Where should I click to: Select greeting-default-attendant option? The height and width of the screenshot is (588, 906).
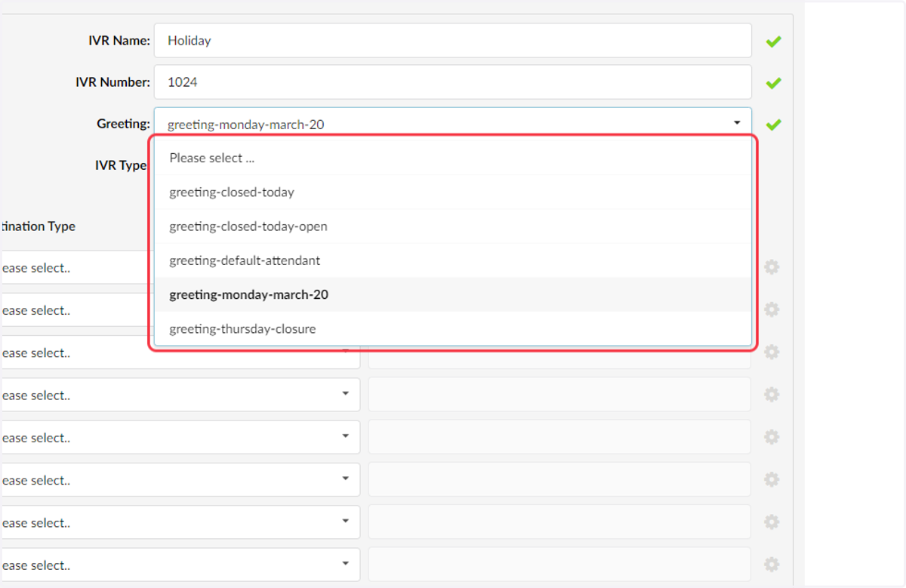pyautogui.click(x=453, y=260)
